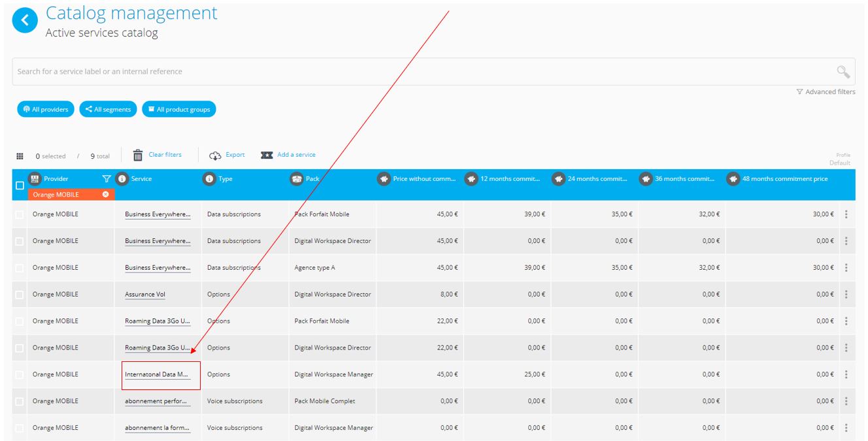Go back with the round arrow button
Screen dimensions: 868x441
(25, 20)
